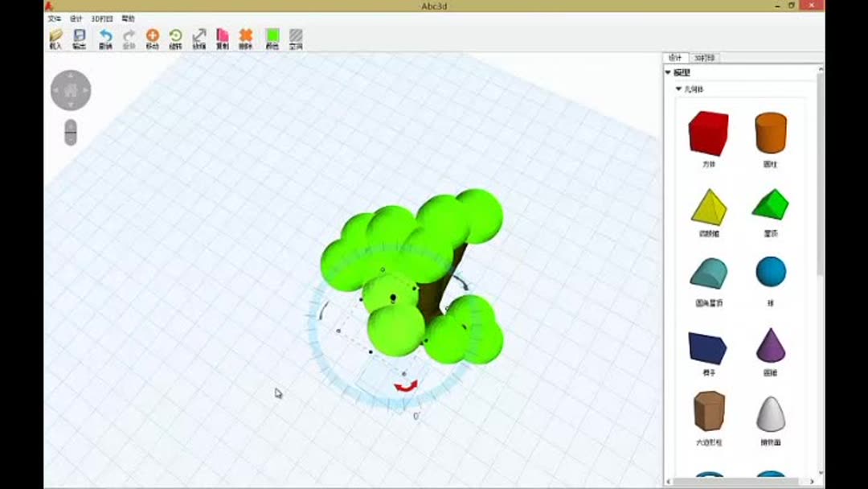Screen dimensions: 868x489
Task: Switch to the 3D打印 panel tab
Action: tap(706, 57)
